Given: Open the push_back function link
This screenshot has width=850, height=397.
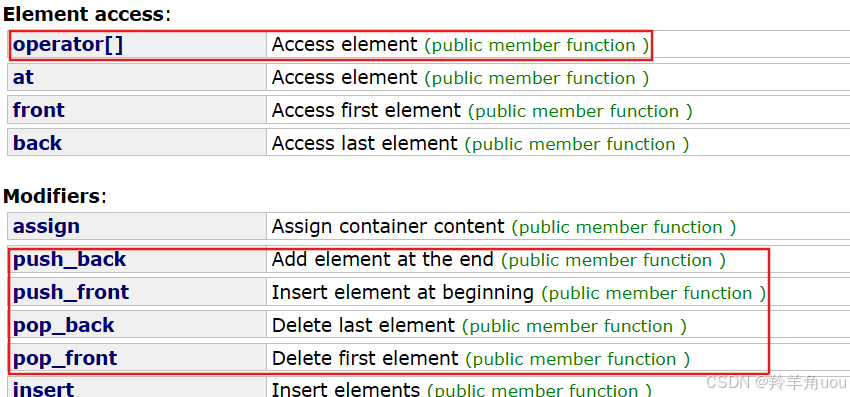Looking at the screenshot, I should 69,259.
